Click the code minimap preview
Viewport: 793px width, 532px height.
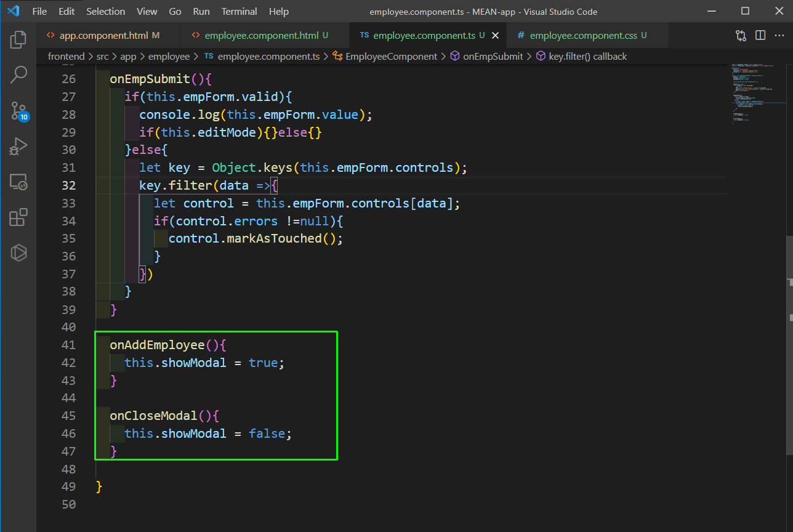[758, 94]
